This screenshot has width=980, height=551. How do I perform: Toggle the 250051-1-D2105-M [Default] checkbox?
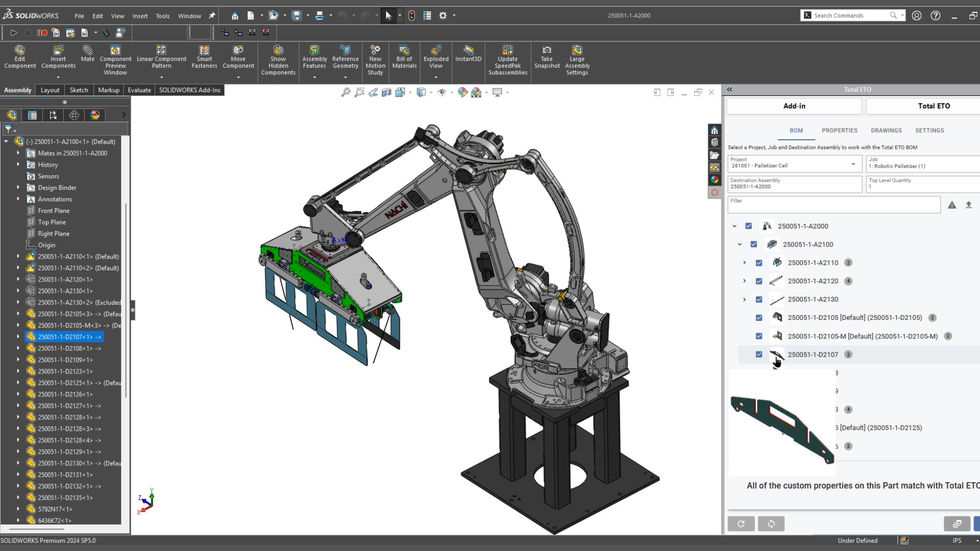759,336
